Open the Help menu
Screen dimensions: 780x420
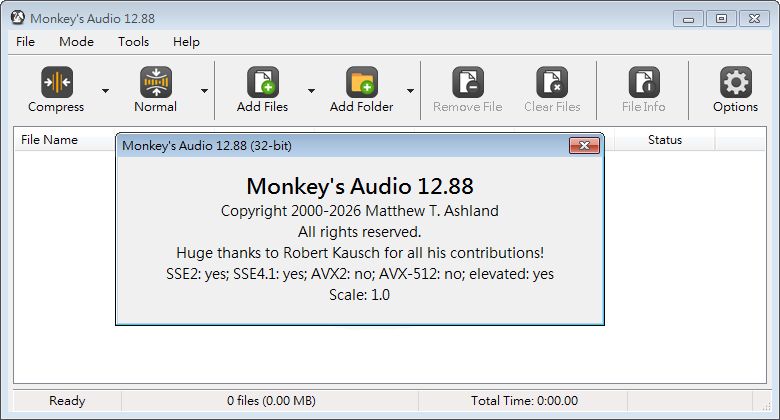[x=186, y=42]
